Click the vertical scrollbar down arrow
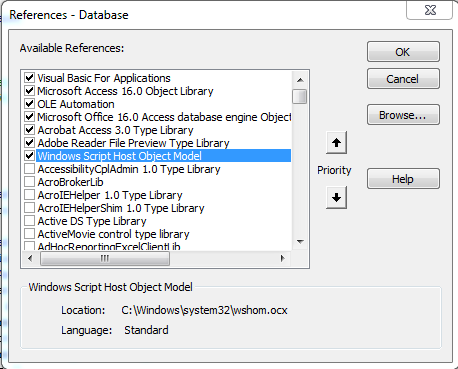This screenshot has height=369, width=458. click(300, 242)
